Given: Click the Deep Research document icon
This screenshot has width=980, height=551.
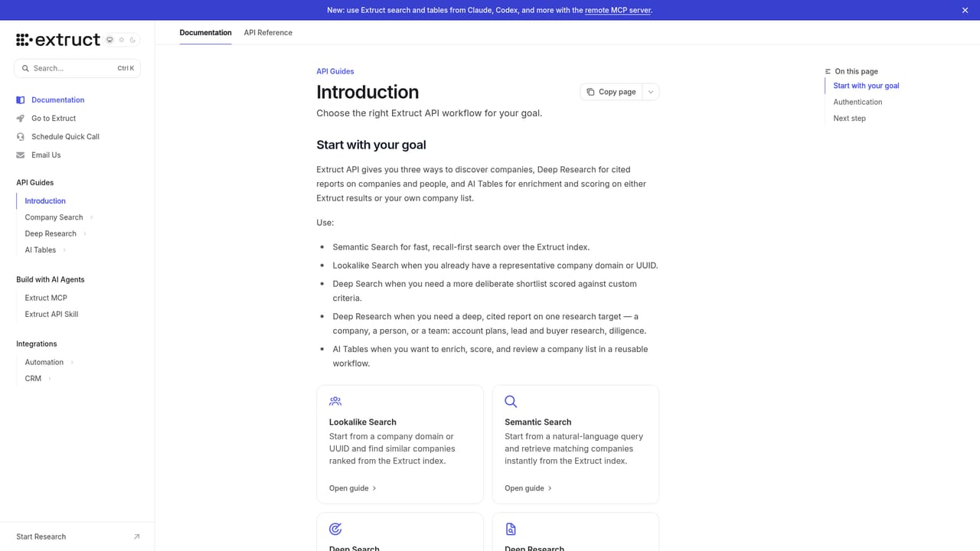Looking at the screenshot, I should point(511,529).
